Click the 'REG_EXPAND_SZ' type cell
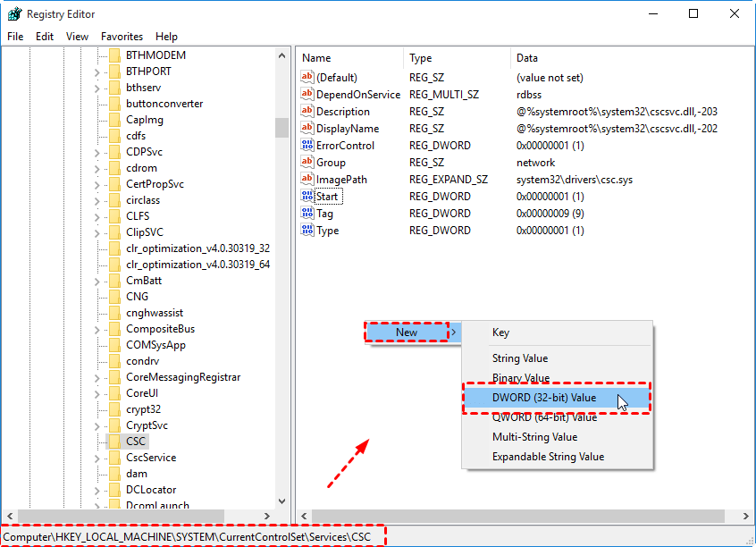Screen dimensions: 756x547 pos(449,180)
